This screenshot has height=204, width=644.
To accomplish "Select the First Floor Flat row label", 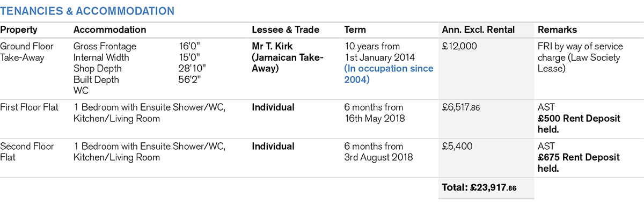I will coord(30,107).
